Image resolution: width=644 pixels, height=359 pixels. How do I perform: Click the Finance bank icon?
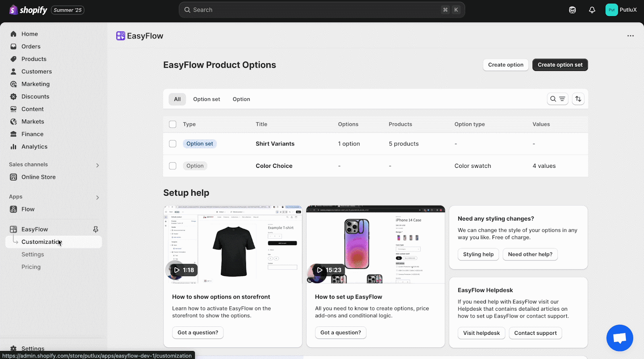click(x=13, y=134)
